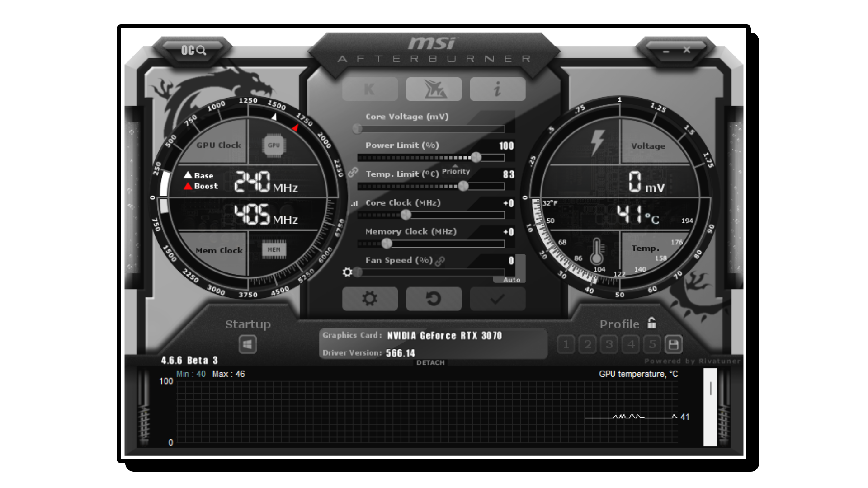Viewport: 868px width, 488px height.
Task: Reset settings with circular arrow icon
Action: click(434, 298)
